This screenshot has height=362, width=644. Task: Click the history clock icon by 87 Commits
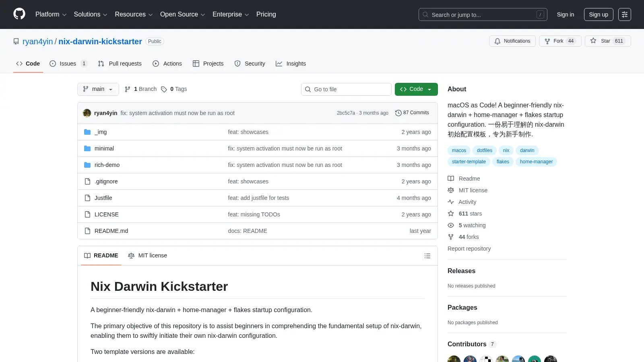point(398,113)
